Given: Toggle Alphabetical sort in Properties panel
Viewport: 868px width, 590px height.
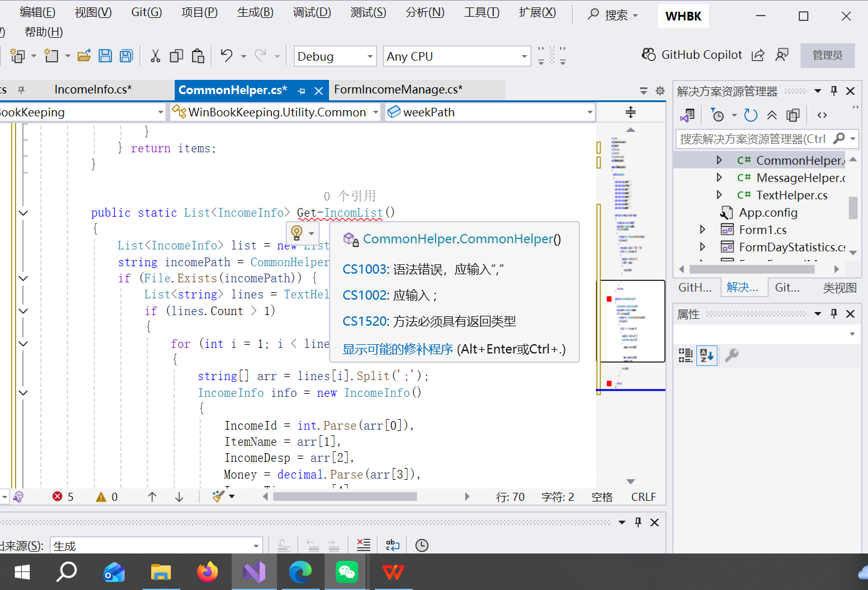Looking at the screenshot, I should [707, 355].
